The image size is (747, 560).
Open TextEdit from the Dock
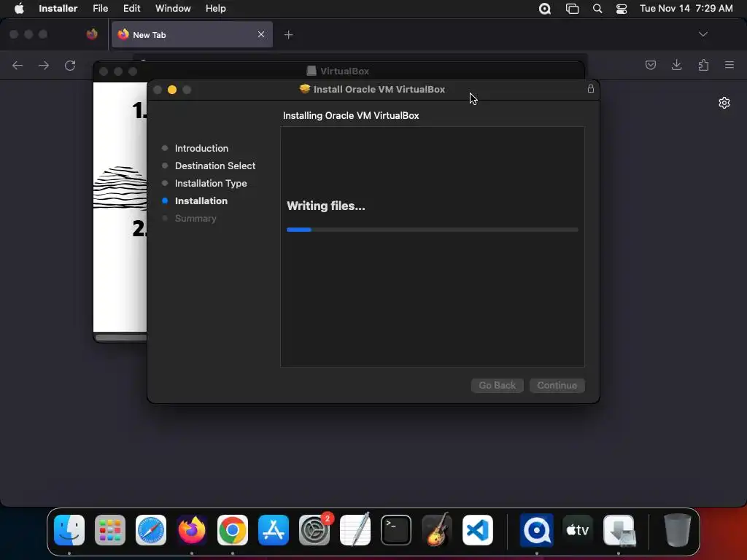(x=355, y=529)
